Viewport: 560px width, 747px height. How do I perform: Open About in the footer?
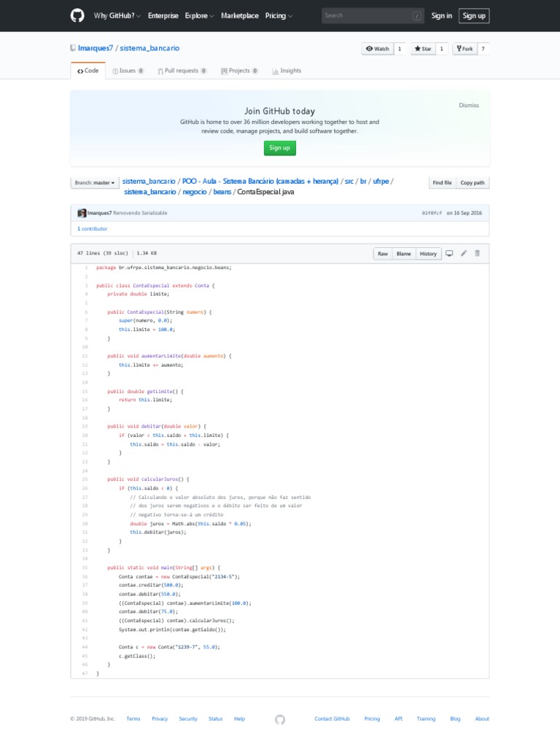pyautogui.click(x=482, y=719)
